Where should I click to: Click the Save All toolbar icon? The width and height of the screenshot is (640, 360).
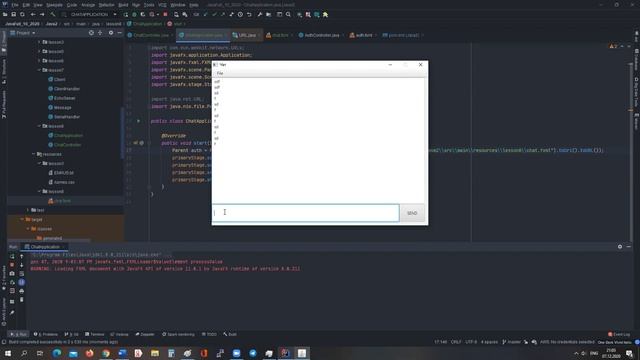pyautogui.click(x=13, y=14)
